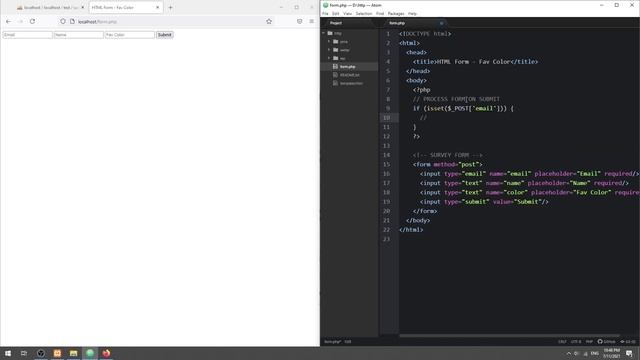Expand the first subfolder in project tree
The height and width of the screenshot is (360, 640).
point(329,41)
